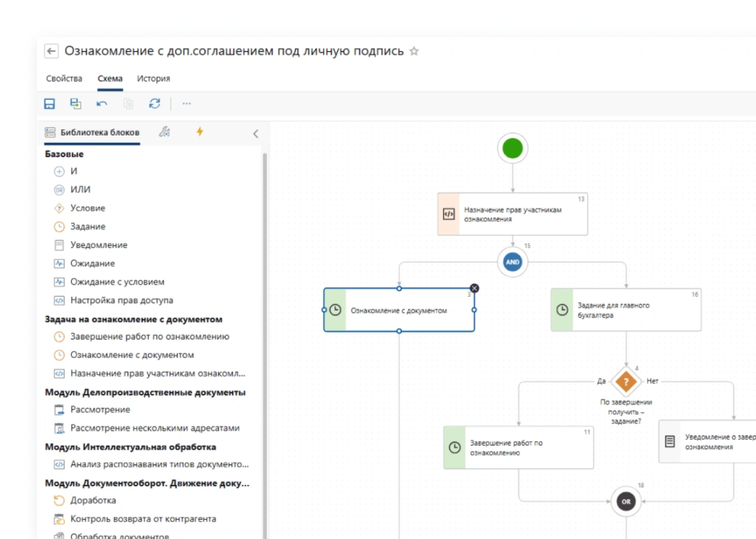Image resolution: width=756 pixels, height=539 pixels.
Task: Click the refresh icon in toolbar
Action: click(x=154, y=104)
